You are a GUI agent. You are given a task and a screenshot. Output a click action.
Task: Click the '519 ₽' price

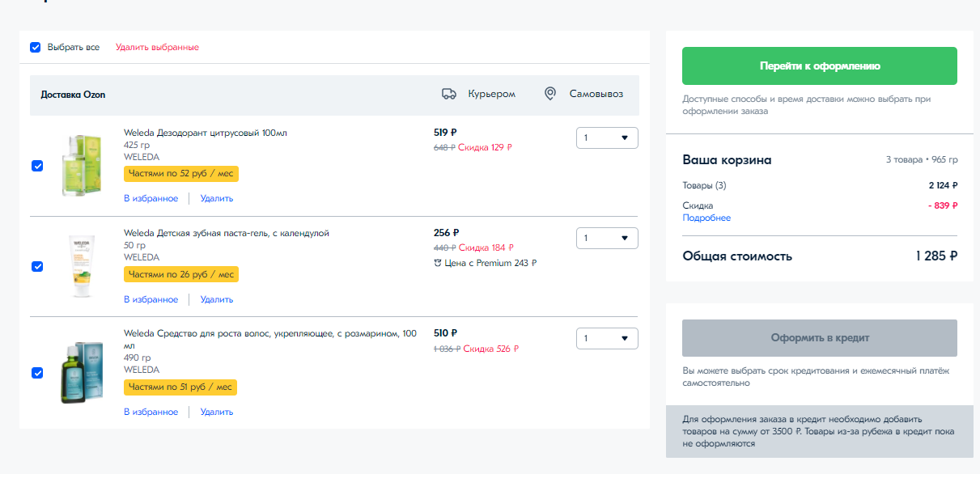(445, 132)
